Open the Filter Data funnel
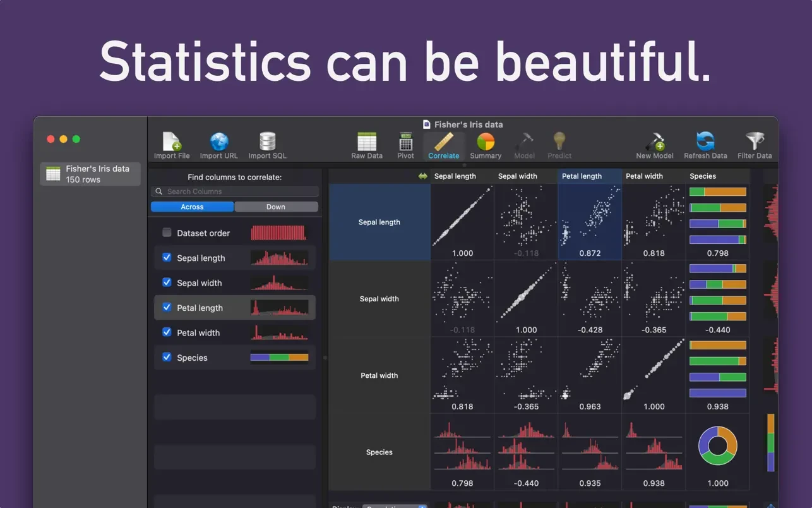The width and height of the screenshot is (812, 508). click(x=755, y=146)
